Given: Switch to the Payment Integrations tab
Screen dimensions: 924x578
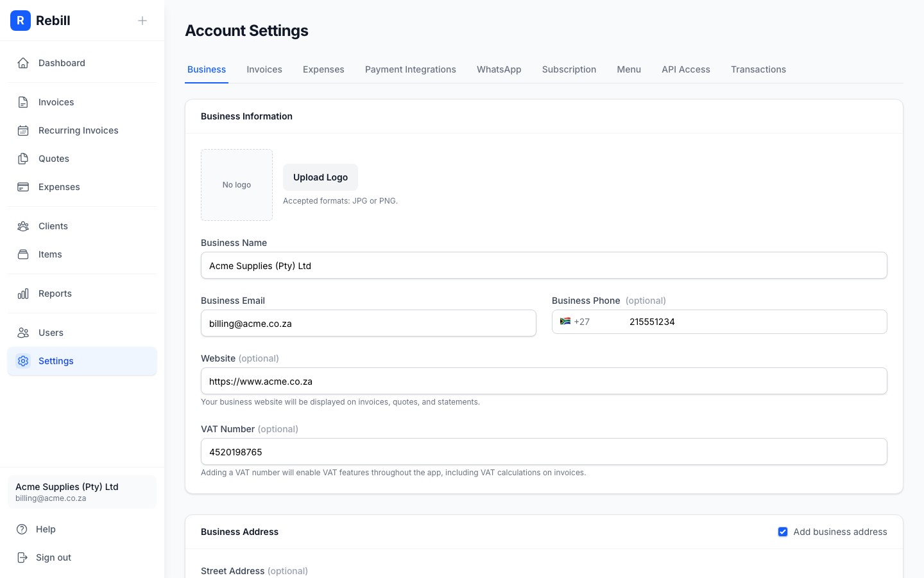Looking at the screenshot, I should click(411, 69).
